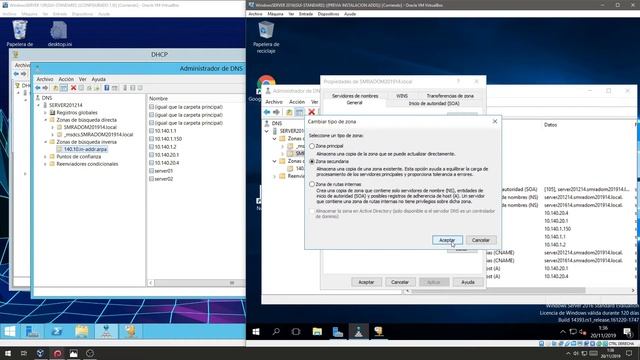This screenshot has height=360, width=640.
Task: Click the Nombre column header in left DNS
Action: click(158, 98)
